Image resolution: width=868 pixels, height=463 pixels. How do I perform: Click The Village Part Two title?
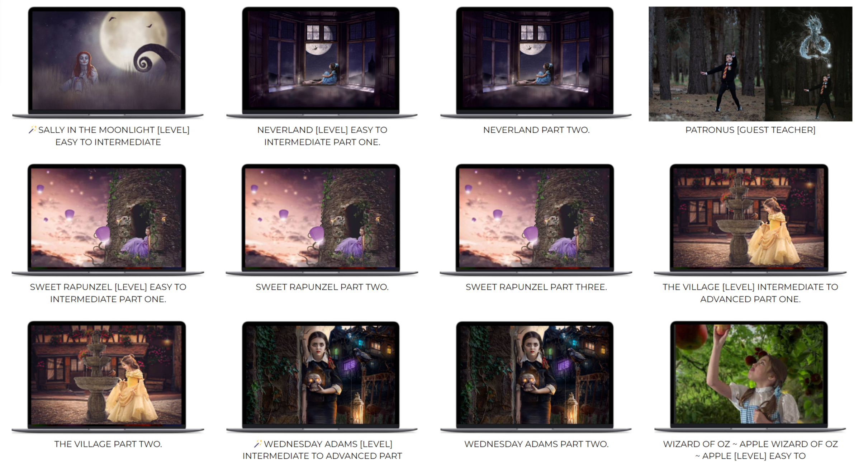pos(108,444)
